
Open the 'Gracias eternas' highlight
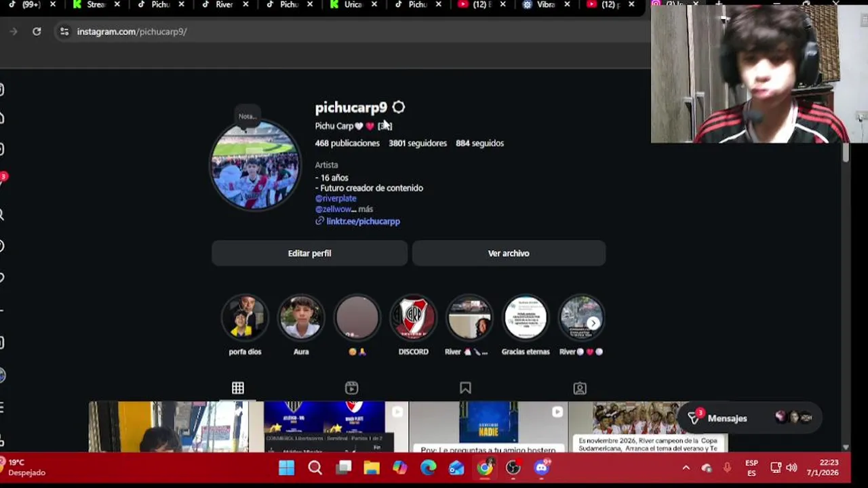tap(526, 317)
